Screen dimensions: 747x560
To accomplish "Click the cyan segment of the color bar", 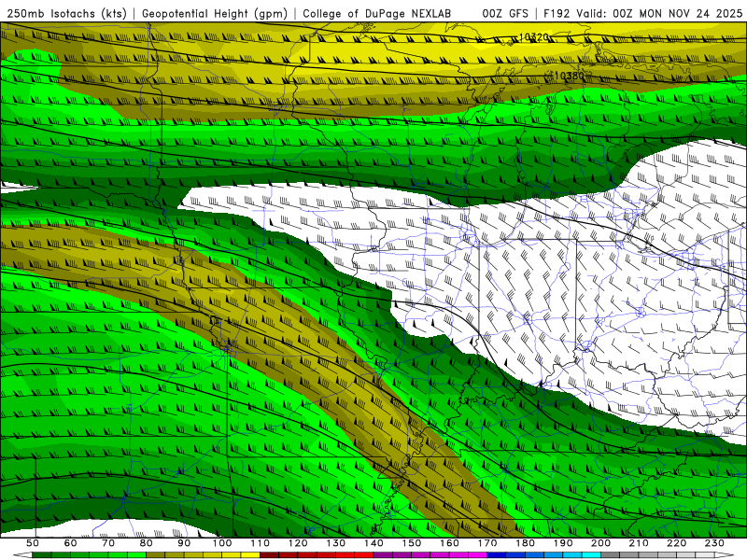I will [591, 555].
